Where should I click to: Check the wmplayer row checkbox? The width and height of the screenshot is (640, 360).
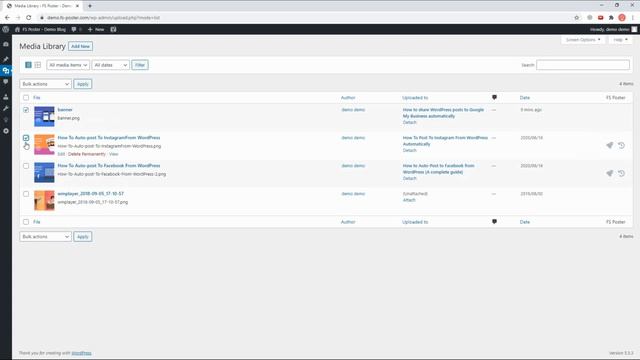click(x=26, y=194)
